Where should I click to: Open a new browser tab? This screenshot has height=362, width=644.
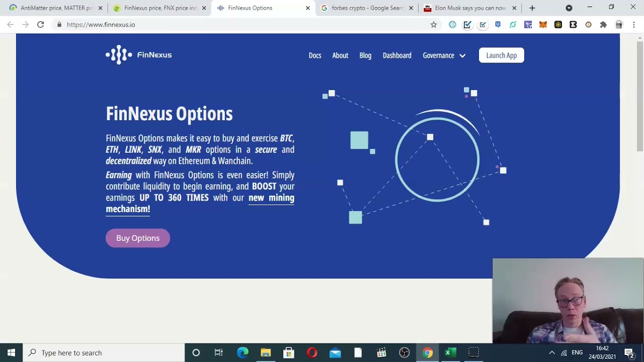tap(532, 8)
